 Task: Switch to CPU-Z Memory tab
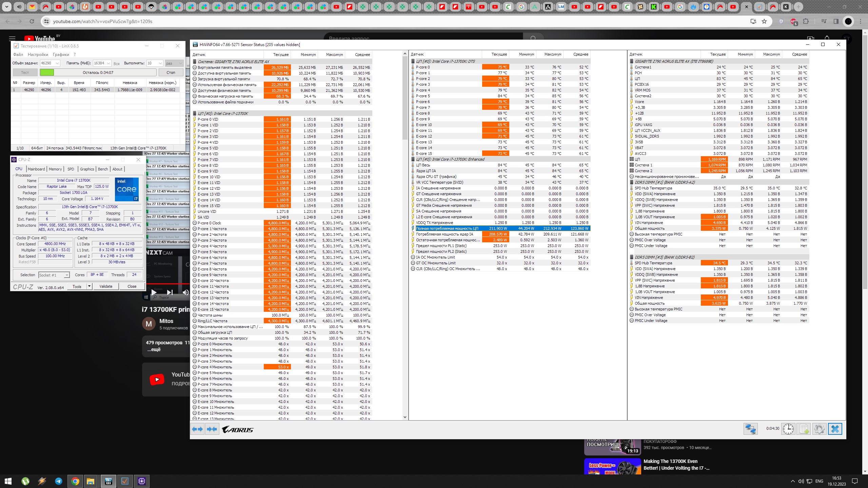point(55,169)
